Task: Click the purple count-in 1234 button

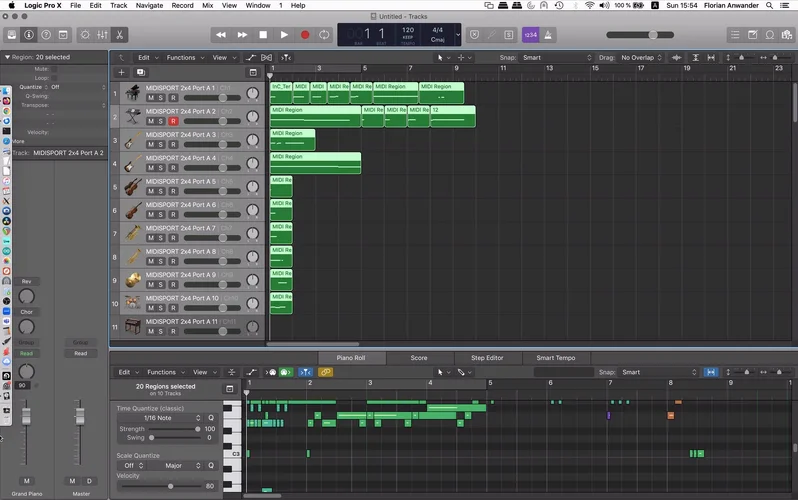Action: click(530, 35)
